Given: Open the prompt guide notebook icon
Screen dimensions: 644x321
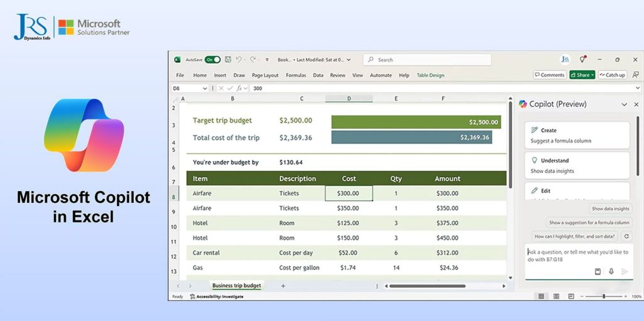Looking at the screenshot, I should 598,271.
